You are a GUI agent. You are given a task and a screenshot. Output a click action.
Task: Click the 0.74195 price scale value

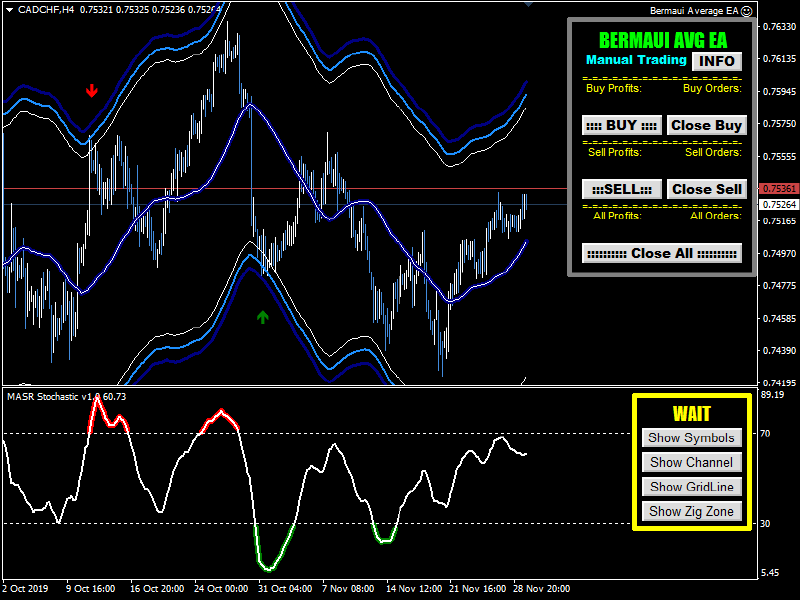click(779, 383)
